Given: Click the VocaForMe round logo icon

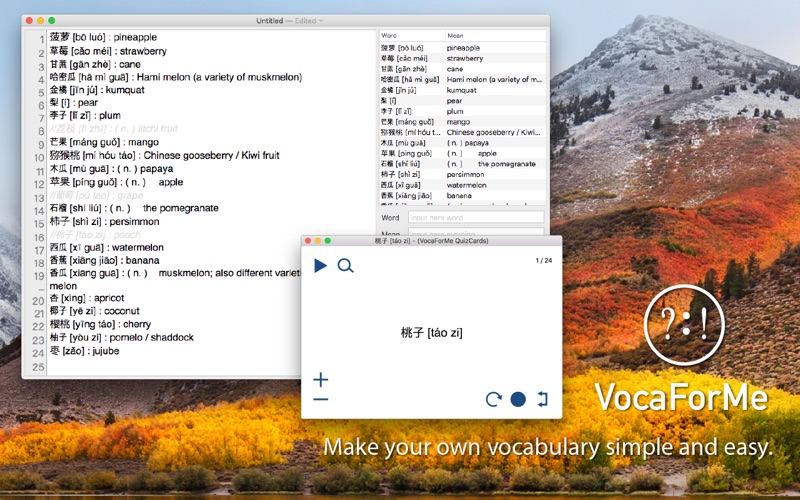Looking at the screenshot, I should coord(684,325).
